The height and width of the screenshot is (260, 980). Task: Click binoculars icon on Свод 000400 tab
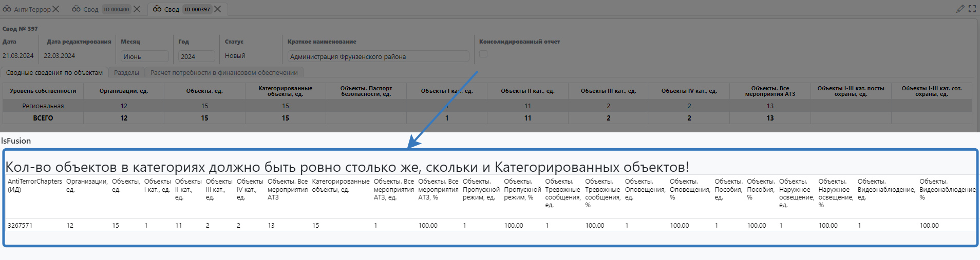(x=76, y=9)
